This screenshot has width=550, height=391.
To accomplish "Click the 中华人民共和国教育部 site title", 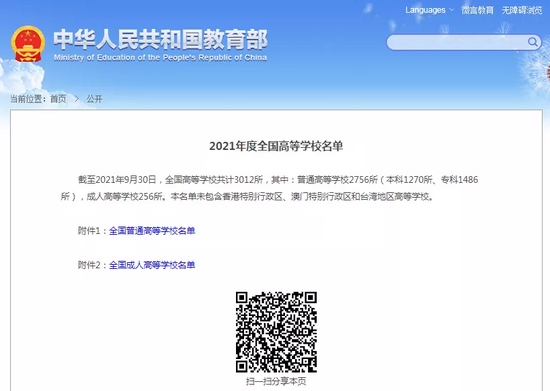I will point(160,39).
